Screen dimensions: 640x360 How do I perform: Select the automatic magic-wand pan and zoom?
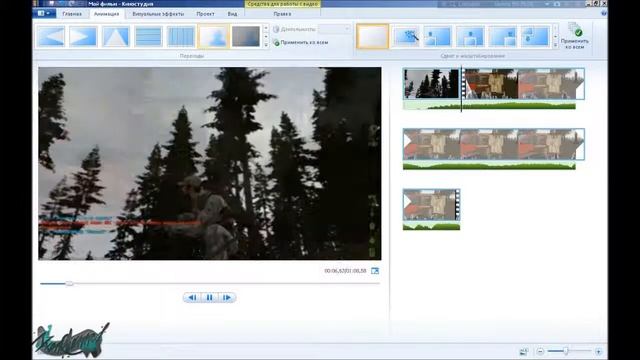coord(406,36)
